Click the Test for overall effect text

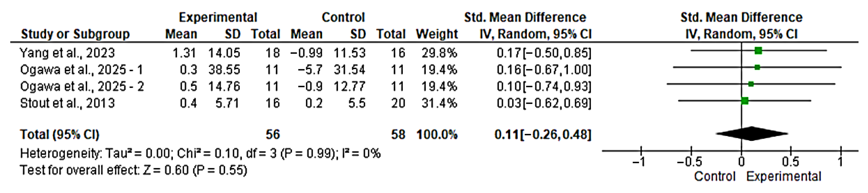[x=133, y=170]
